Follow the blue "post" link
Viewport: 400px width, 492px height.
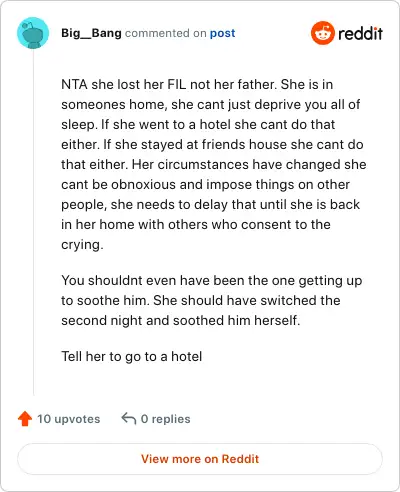pos(222,33)
